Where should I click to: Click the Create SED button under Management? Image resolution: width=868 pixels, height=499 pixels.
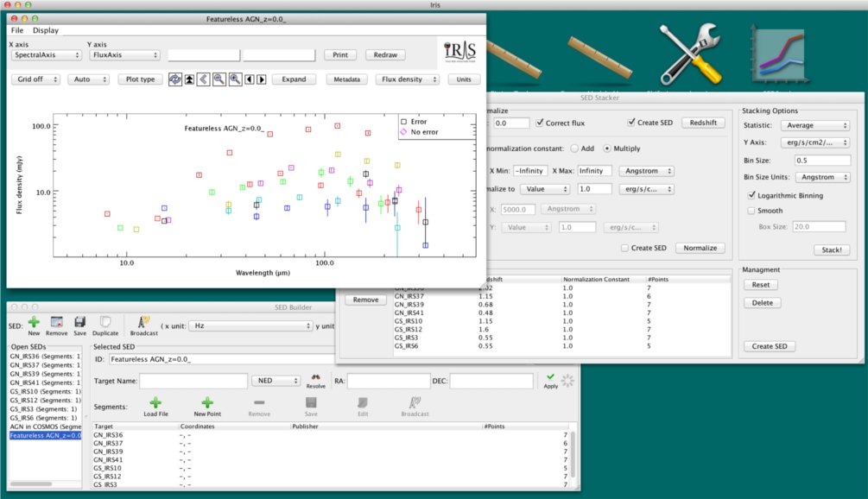pyautogui.click(x=770, y=345)
